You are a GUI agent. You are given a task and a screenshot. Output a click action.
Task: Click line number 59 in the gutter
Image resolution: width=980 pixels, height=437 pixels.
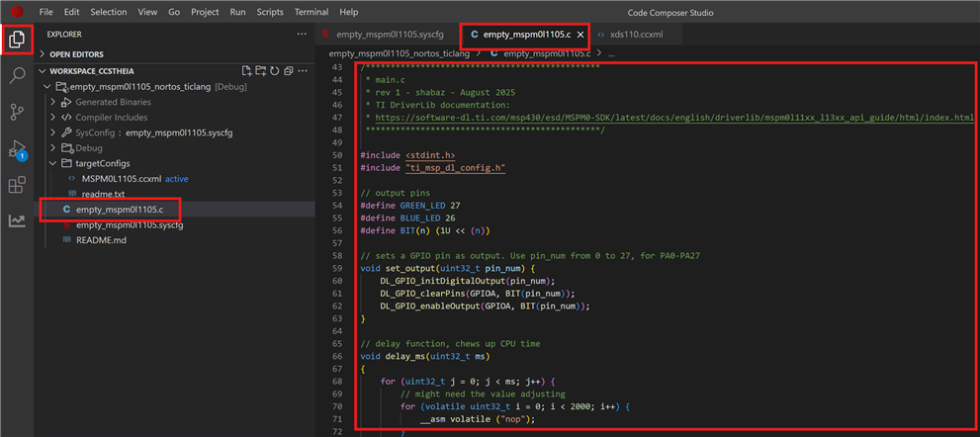[x=337, y=269]
